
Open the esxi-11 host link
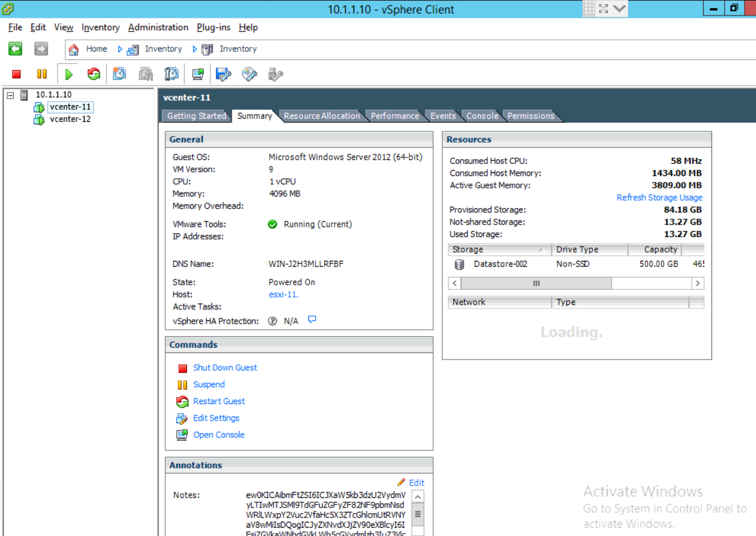click(282, 294)
